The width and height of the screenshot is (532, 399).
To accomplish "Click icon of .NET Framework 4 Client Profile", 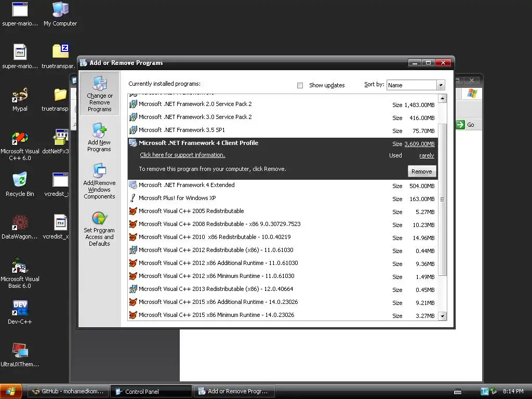I will coord(133,143).
